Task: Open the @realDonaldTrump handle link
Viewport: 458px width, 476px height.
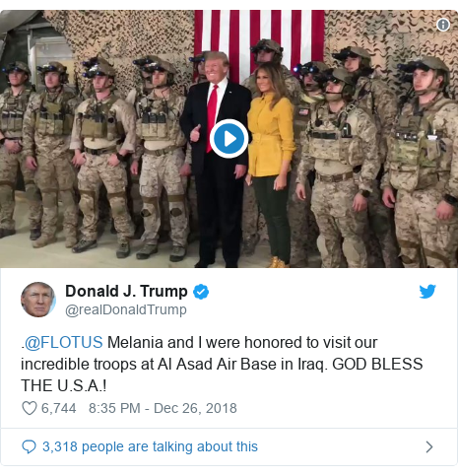Action: [126, 309]
